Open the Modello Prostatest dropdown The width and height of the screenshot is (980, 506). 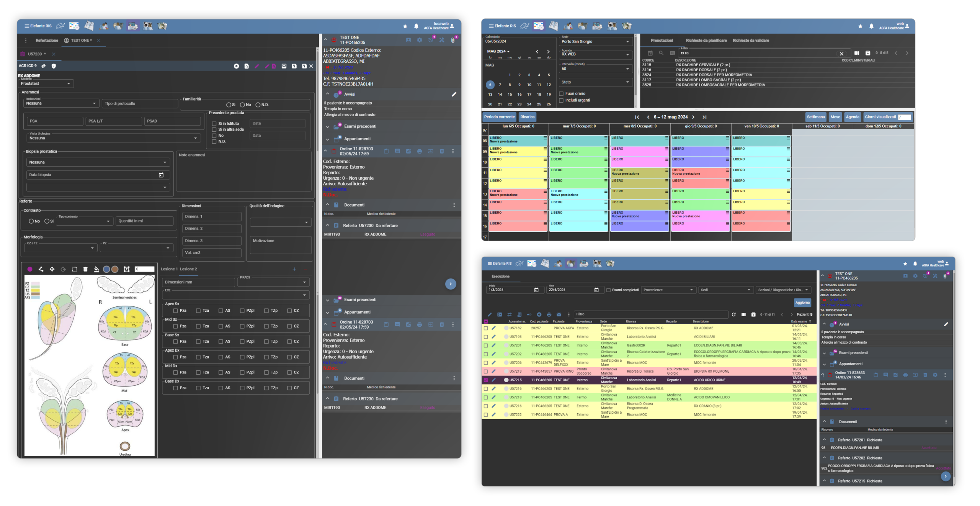[46, 84]
